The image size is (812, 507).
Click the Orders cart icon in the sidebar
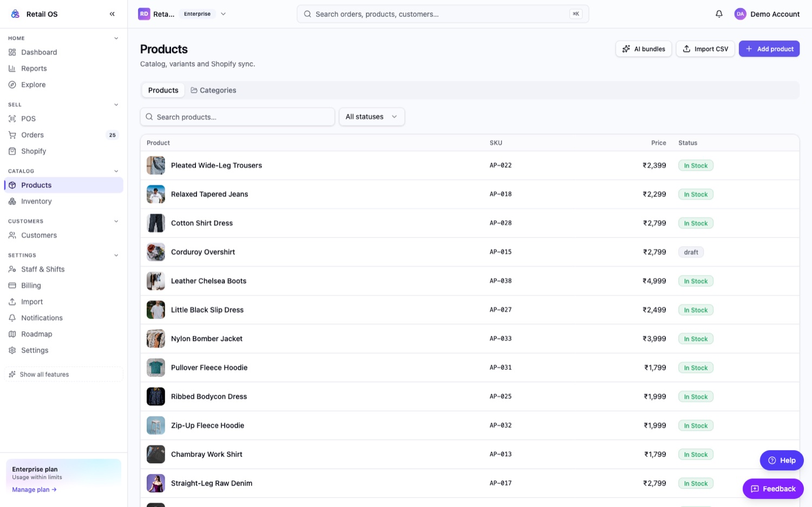[12, 135]
